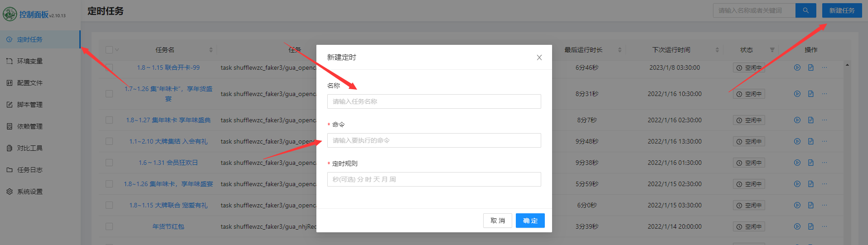
Task: Click play icon on 2022/1/16 13:30:00 row
Action: click(797, 141)
